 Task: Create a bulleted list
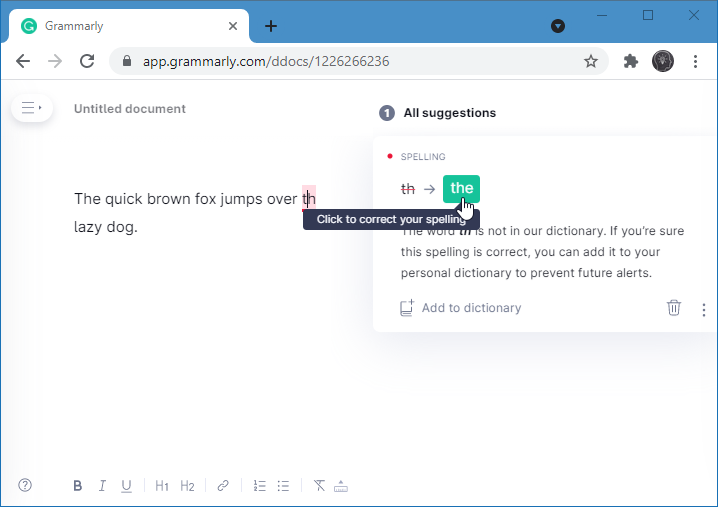[x=283, y=485]
